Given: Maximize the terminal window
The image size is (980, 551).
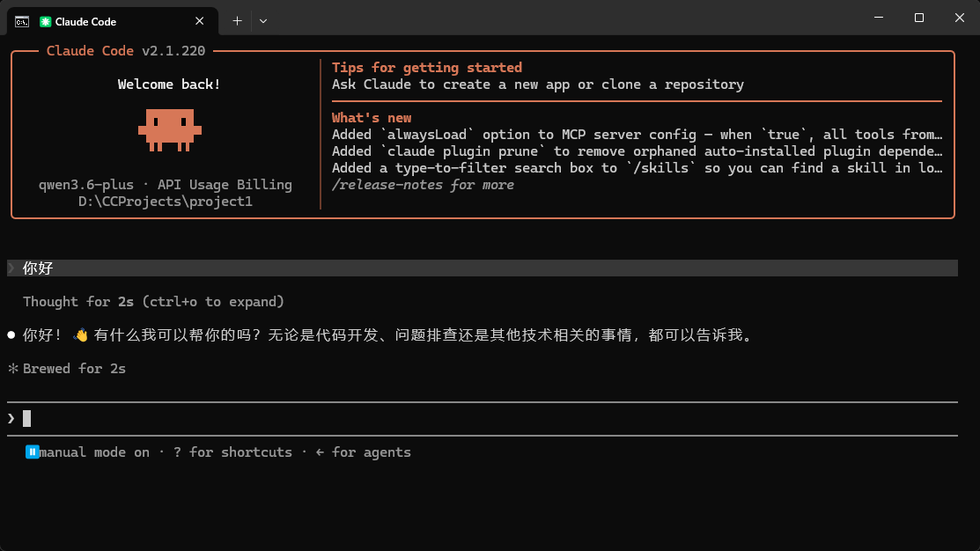Looking at the screenshot, I should [x=918, y=18].
